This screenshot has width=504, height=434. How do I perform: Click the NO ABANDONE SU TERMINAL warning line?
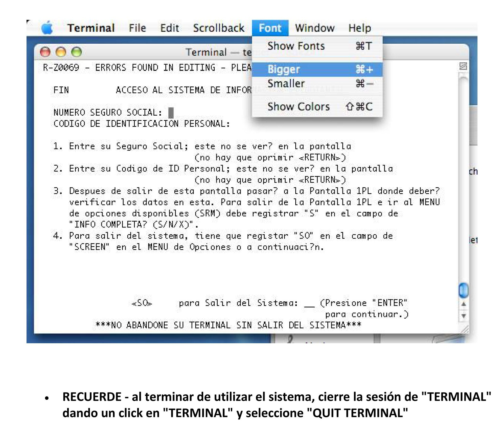(228, 325)
